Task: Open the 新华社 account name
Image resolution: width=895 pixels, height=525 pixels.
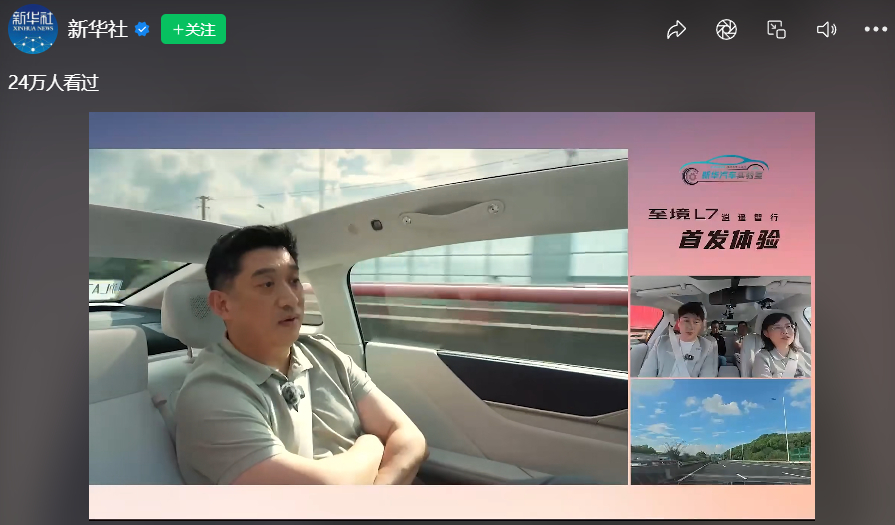Action: [98, 29]
